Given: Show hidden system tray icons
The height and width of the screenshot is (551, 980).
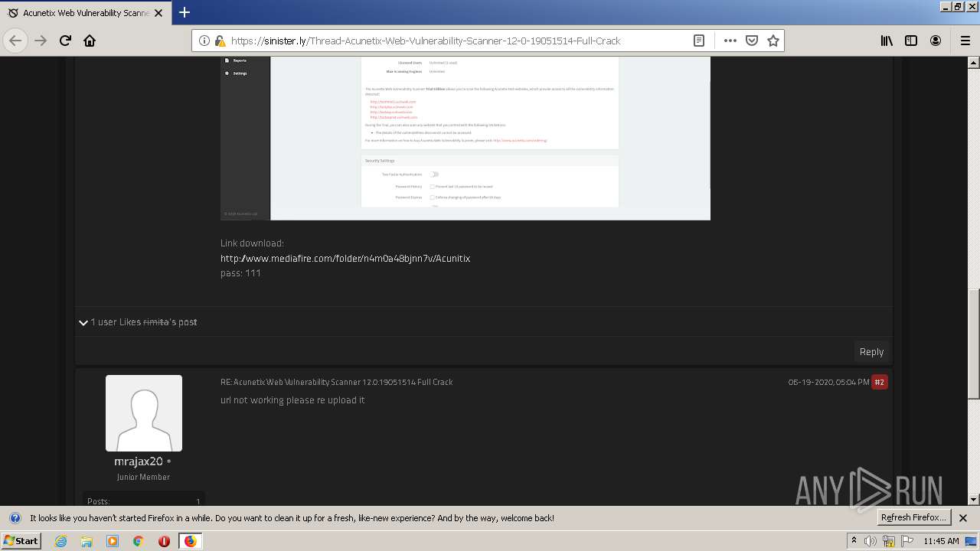Looking at the screenshot, I should (854, 541).
